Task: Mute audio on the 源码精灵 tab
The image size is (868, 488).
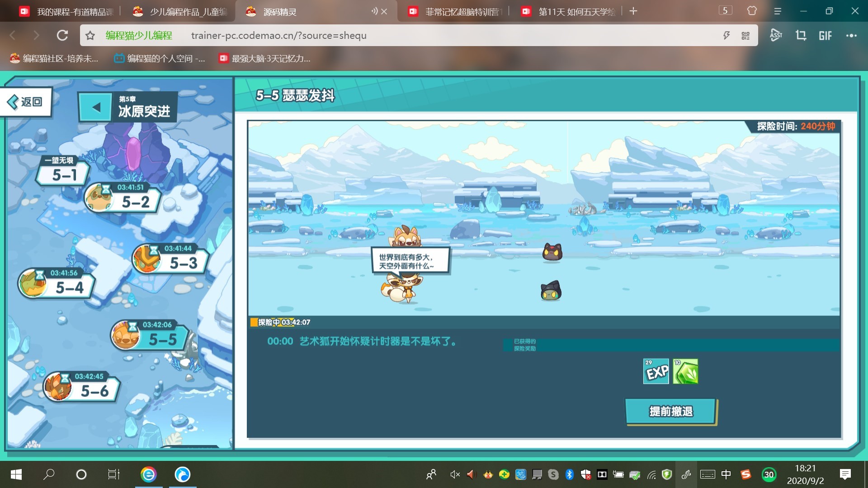Action: pos(374,11)
